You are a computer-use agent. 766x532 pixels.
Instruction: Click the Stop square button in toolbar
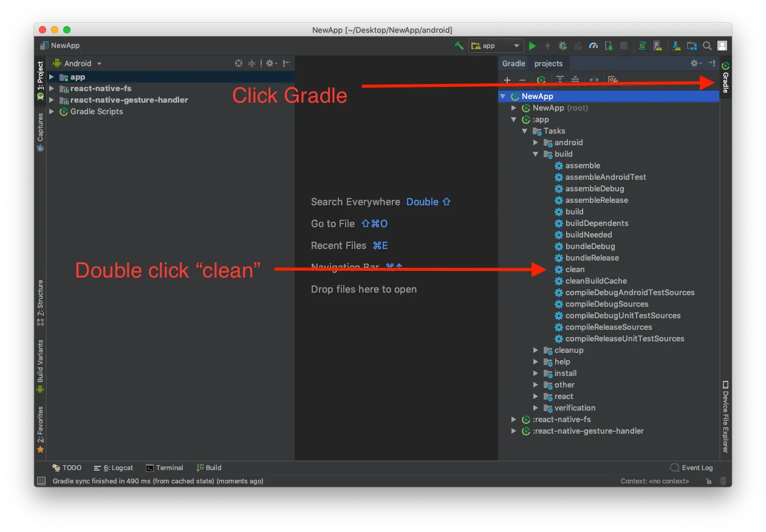click(x=624, y=46)
